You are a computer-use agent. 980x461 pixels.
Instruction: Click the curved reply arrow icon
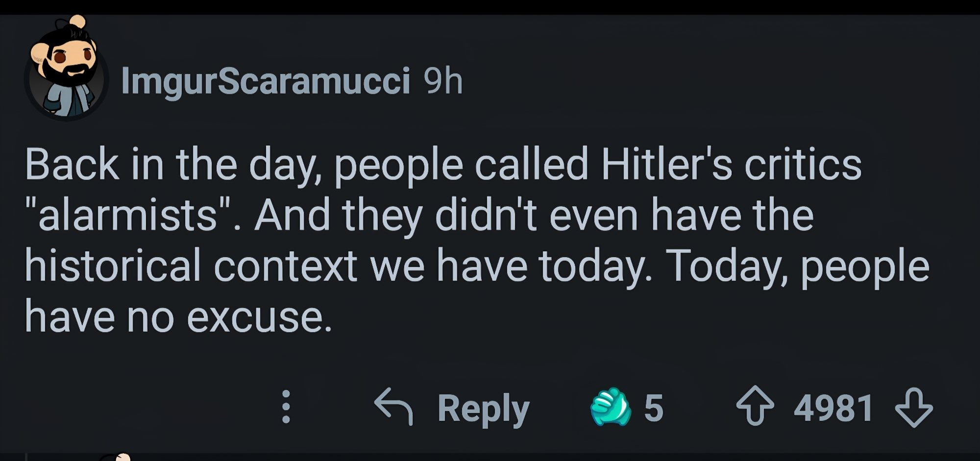coord(393,406)
